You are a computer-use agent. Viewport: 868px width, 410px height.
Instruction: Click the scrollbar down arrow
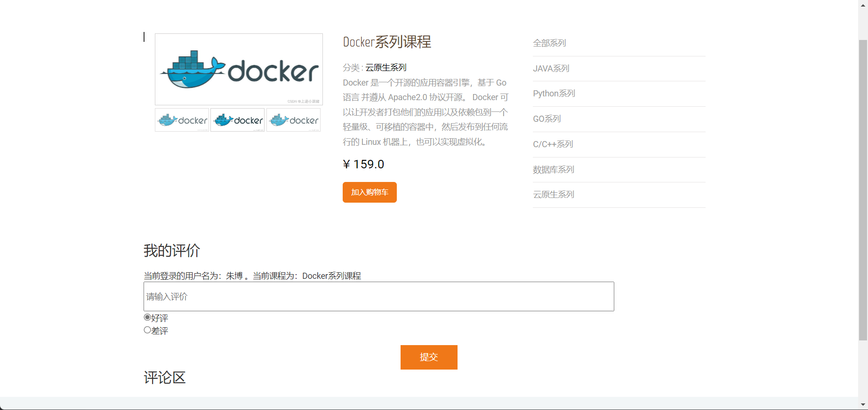coord(863,404)
